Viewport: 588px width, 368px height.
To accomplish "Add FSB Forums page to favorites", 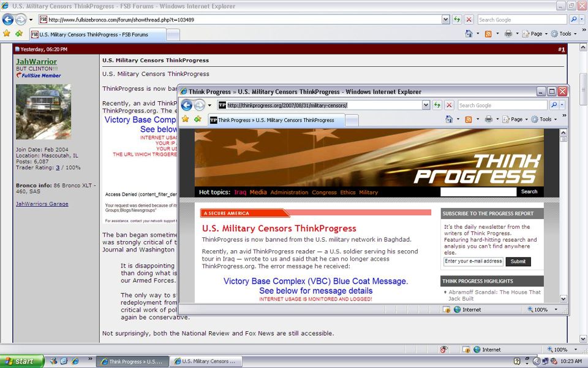I will click(x=19, y=34).
